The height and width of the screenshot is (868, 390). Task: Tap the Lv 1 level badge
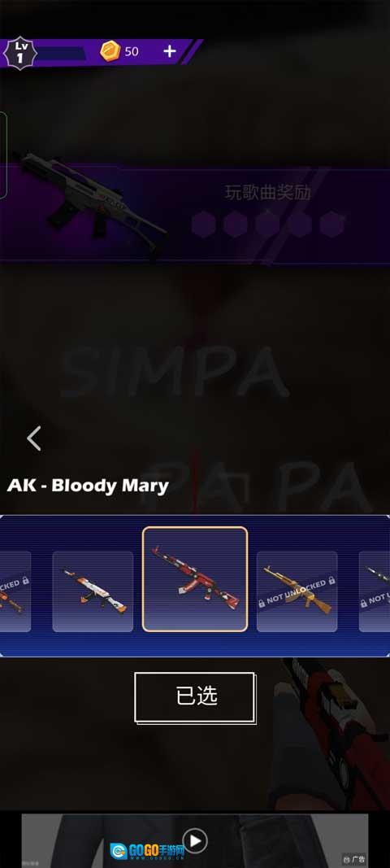[20, 53]
